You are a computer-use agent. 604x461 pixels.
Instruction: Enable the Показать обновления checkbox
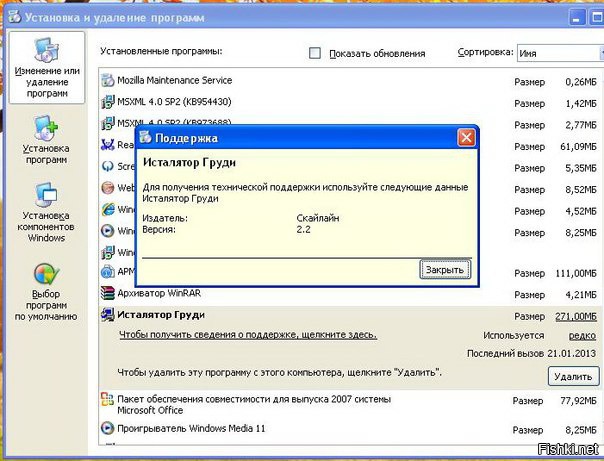point(315,53)
